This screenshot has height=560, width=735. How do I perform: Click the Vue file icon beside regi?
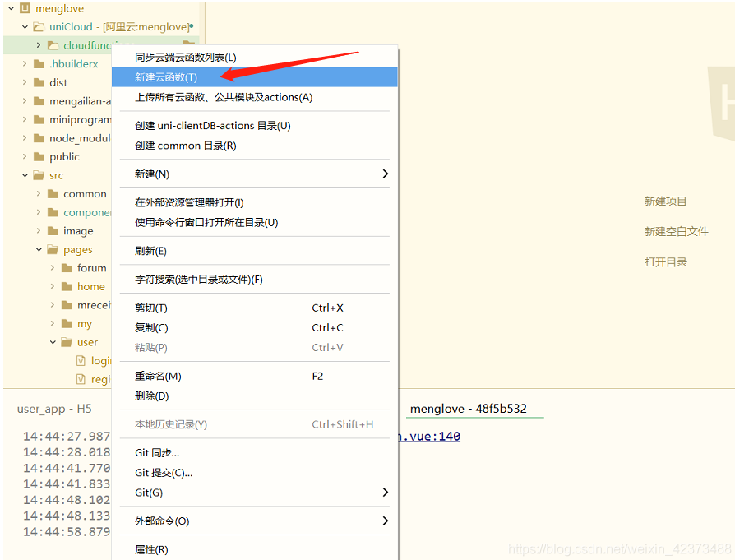tap(81, 379)
